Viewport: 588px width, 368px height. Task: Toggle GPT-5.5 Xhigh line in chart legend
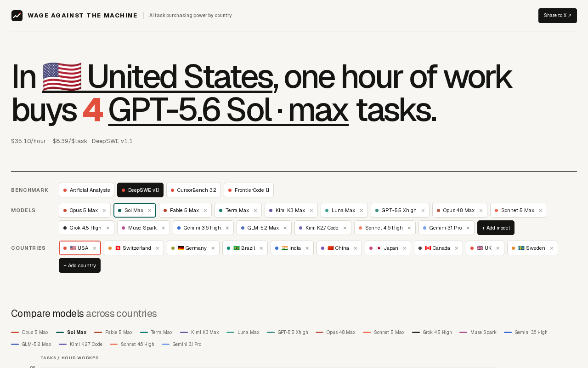[x=288, y=332]
